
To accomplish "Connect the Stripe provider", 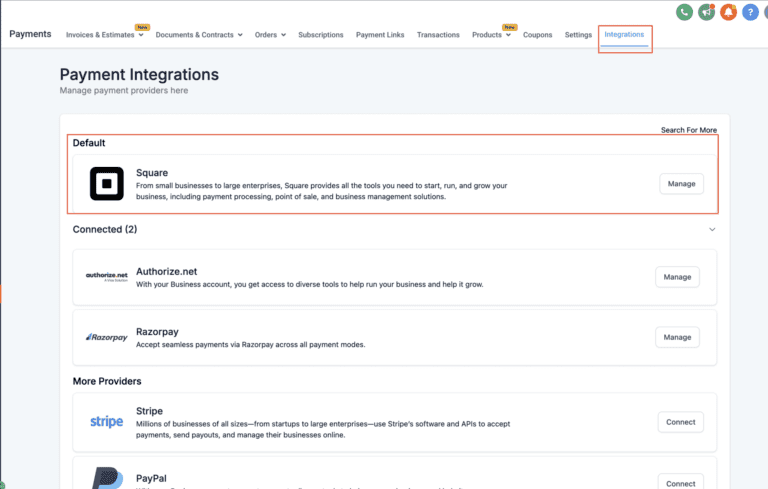I will pyautogui.click(x=681, y=422).
